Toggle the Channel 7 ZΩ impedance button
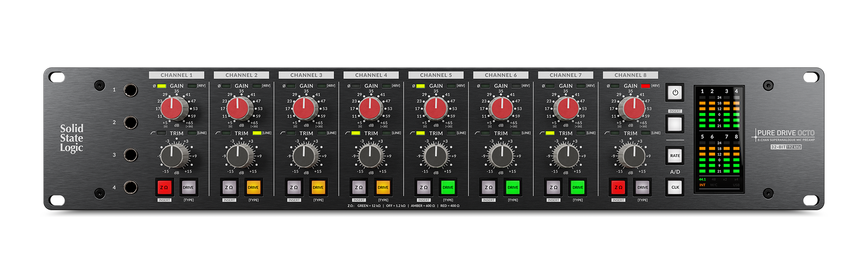Image resolution: width=868 pixels, height=277 pixels. pos(553,188)
